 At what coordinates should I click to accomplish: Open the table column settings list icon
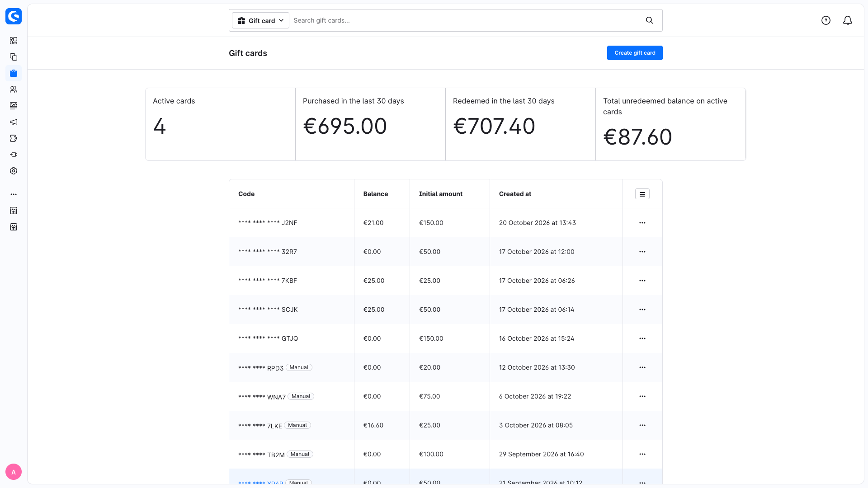pyautogui.click(x=642, y=194)
